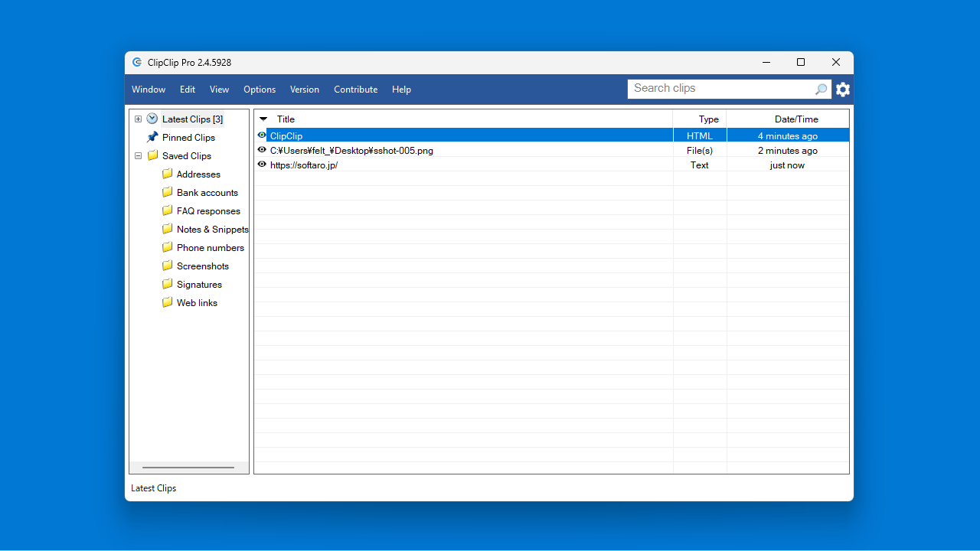Sort by the Title column header
The height and width of the screenshot is (551, 980).
click(464, 119)
